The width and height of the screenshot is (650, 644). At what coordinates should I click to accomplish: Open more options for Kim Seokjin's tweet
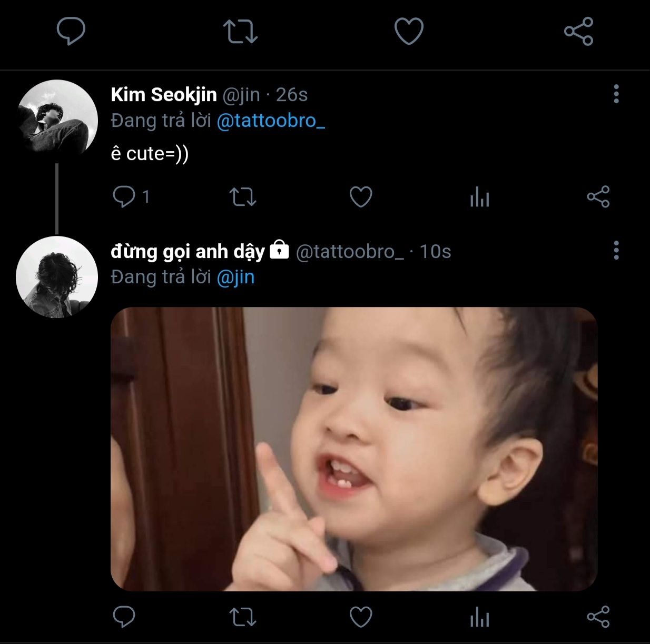[x=616, y=94]
